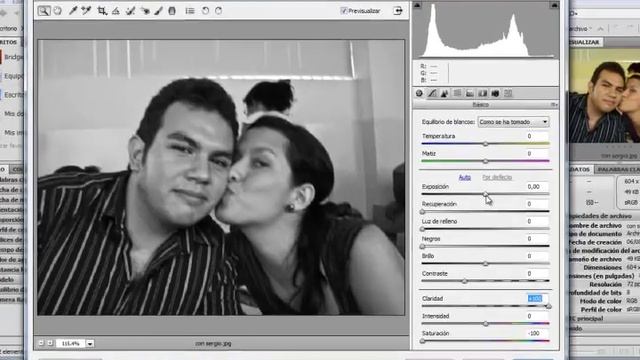Click the Temperatura slider handle
Image resolution: width=640 pixels, height=360 pixels.
485,144
